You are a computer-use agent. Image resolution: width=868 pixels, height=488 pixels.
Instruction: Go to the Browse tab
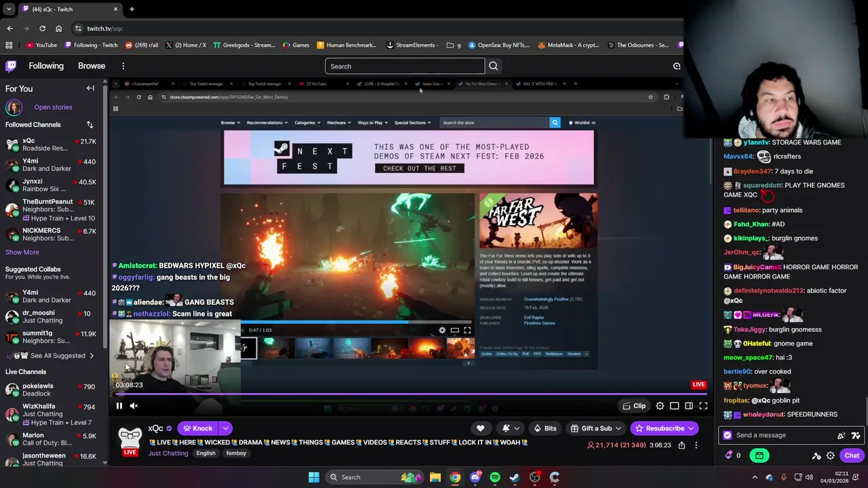92,66
